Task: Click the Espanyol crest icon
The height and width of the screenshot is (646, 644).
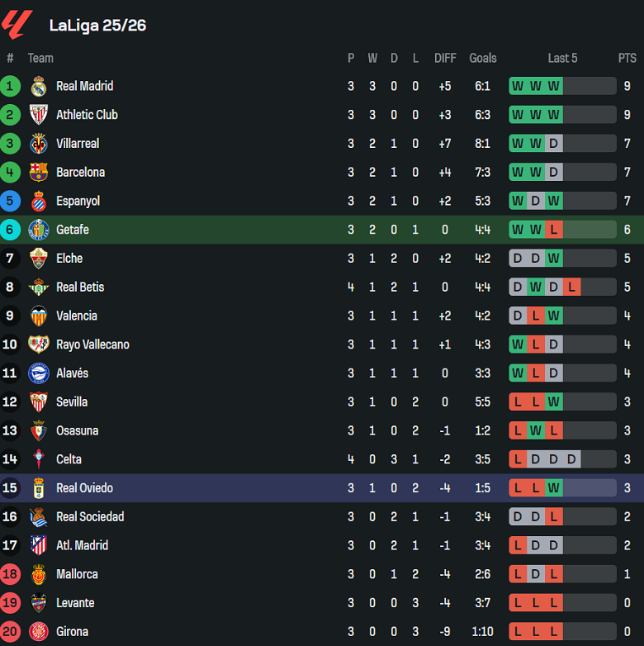Action: [x=38, y=201]
